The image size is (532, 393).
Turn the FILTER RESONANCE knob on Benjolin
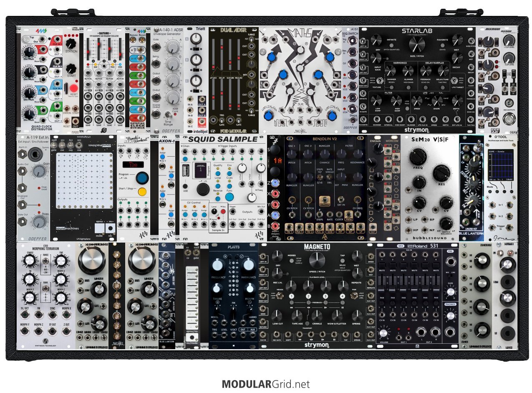point(357,154)
